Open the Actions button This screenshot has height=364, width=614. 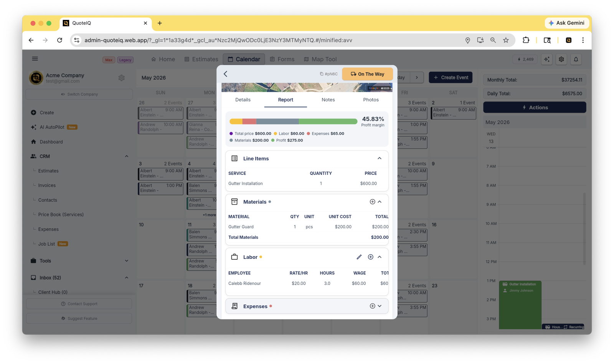point(535,107)
